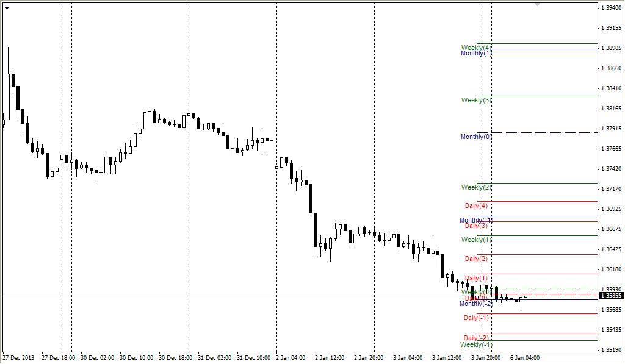Click price level 1.37420 on the axis

tap(611, 169)
